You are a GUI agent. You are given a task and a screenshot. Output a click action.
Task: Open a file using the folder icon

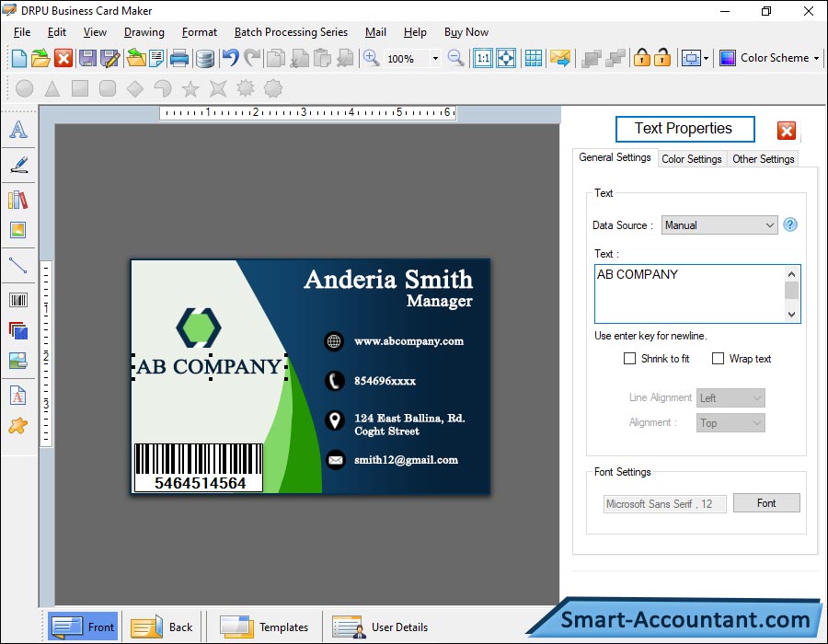pos(40,58)
